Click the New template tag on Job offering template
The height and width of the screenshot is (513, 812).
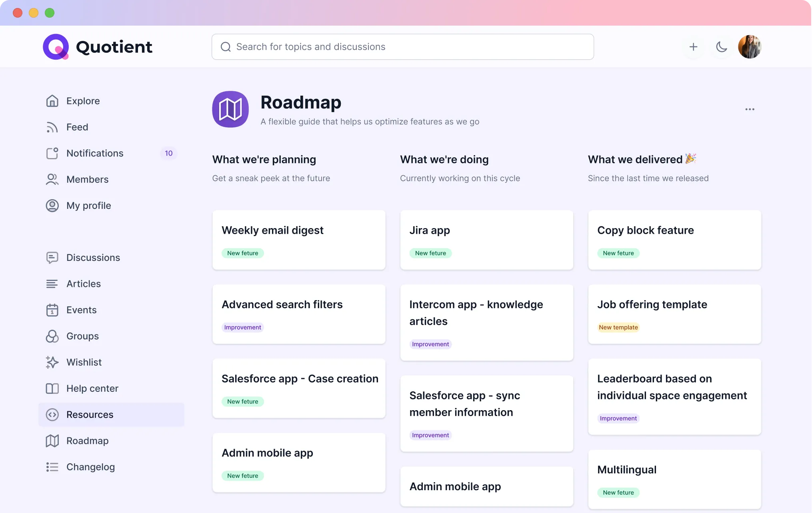[x=618, y=327]
